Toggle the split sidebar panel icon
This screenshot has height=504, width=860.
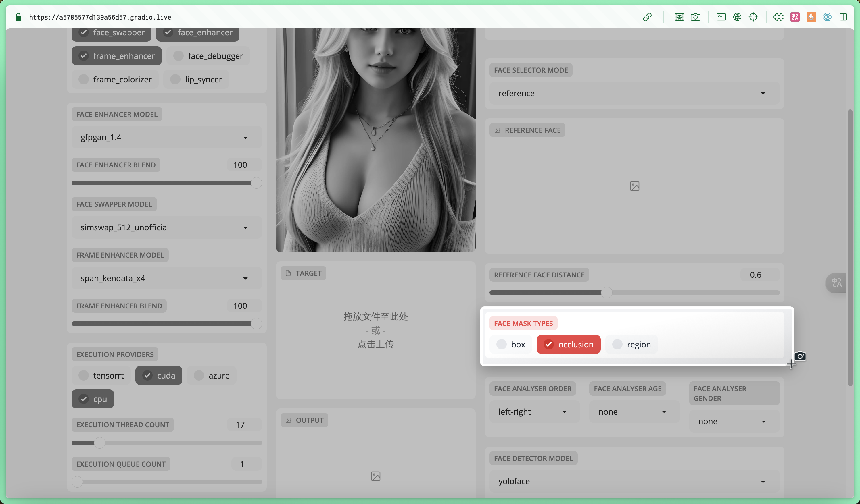point(843,17)
